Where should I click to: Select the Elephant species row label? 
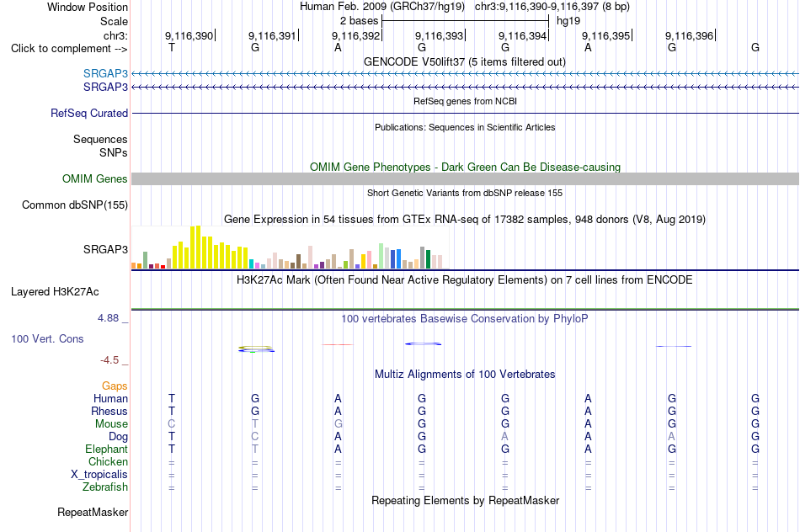tap(107, 449)
